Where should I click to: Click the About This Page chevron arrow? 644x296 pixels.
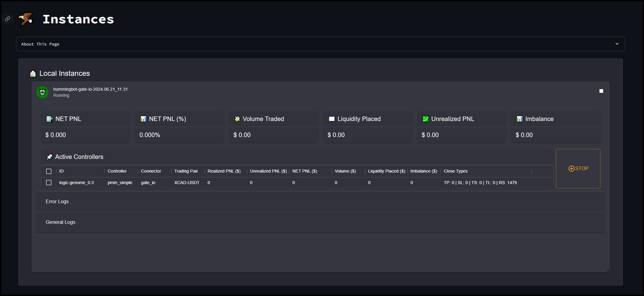[x=617, y=44]
